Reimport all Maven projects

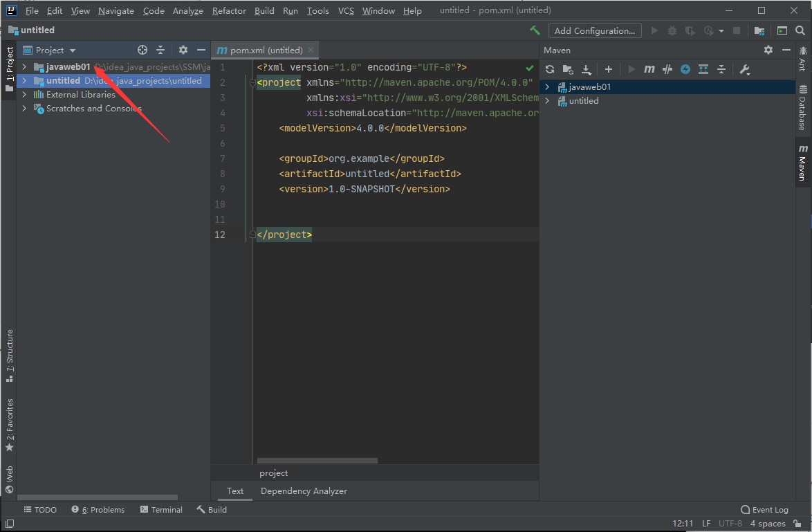pyautogui.click(x=550, y=69)
